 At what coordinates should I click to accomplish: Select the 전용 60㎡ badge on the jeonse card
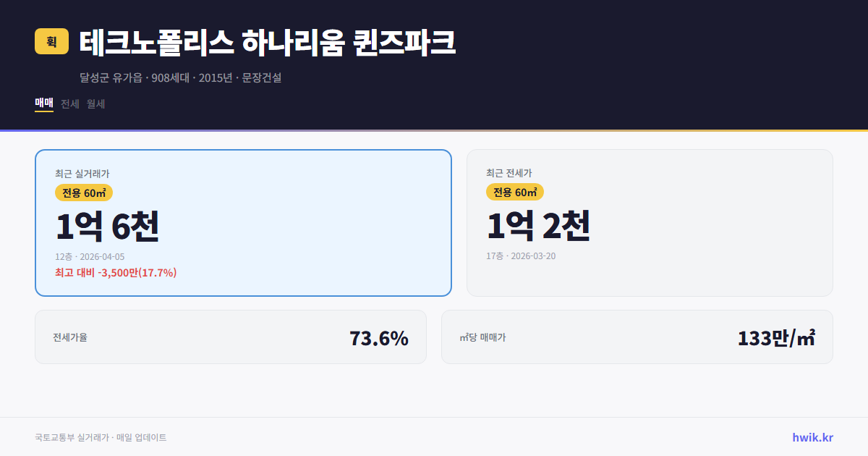click(515, 192)
